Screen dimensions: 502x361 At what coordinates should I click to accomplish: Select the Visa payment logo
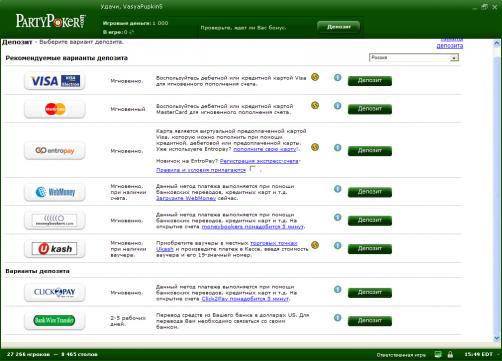coord(55,81)
